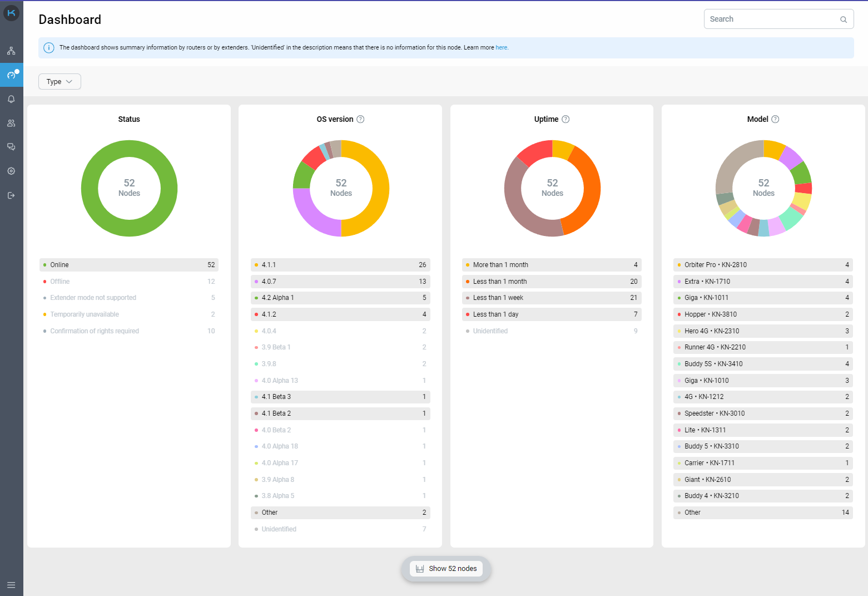Click the Keenetic logo at top left
This screenshot has width=868, height=596.
pos(11,13)
